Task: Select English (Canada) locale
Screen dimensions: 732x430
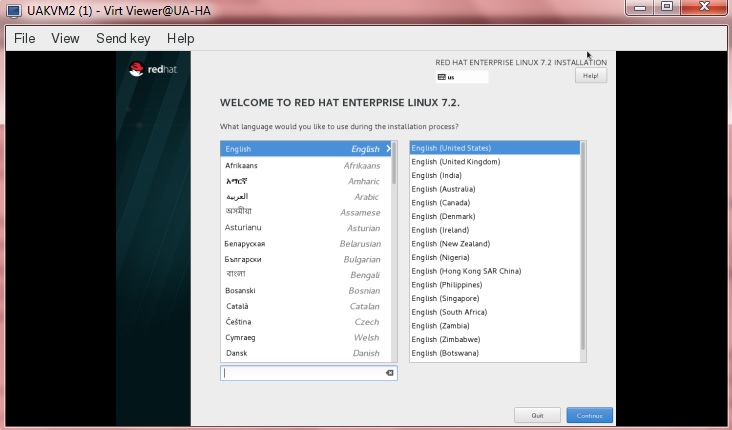Action: 495,203
